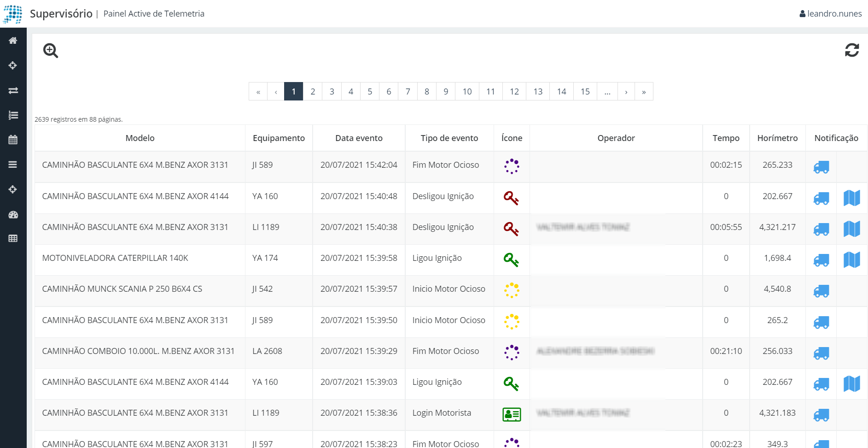
Task: Click horímetro value 4,540.8
Action: point(778,289)
